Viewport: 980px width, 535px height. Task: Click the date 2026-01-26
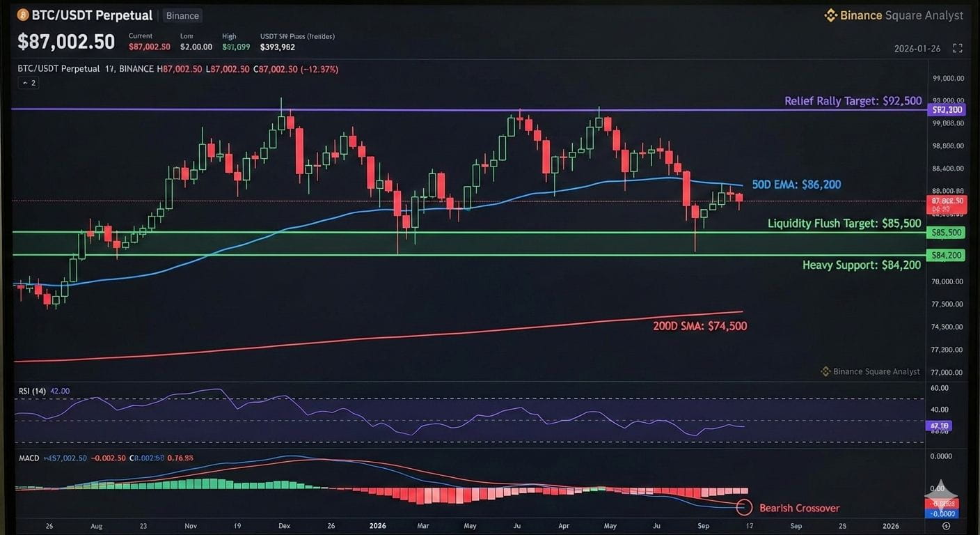tap(917, 49)
